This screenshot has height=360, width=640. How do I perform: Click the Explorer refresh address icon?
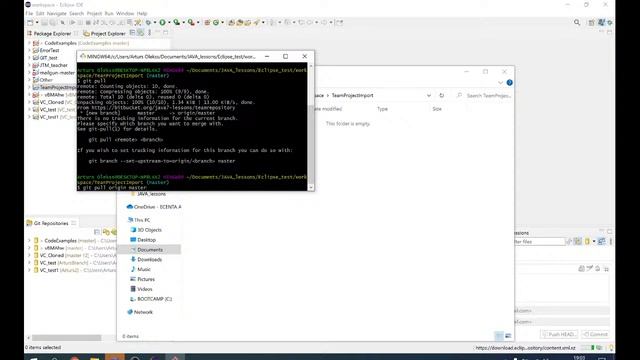point(441,95)
